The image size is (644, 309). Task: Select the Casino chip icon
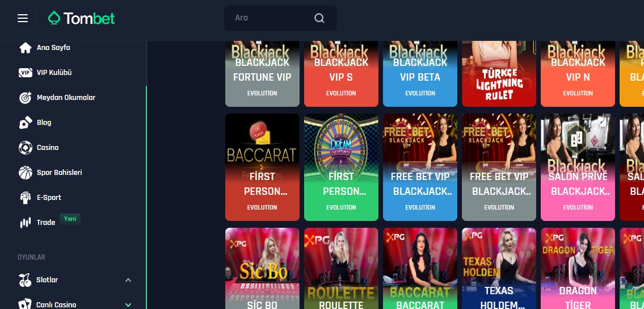26,148
